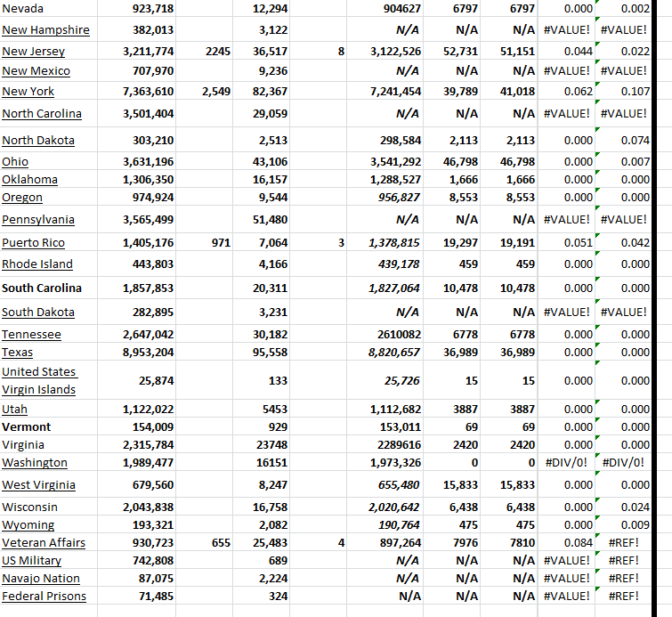The image size is (672, 617).
Task: Select cell with value 324
Action: [262, 597]
